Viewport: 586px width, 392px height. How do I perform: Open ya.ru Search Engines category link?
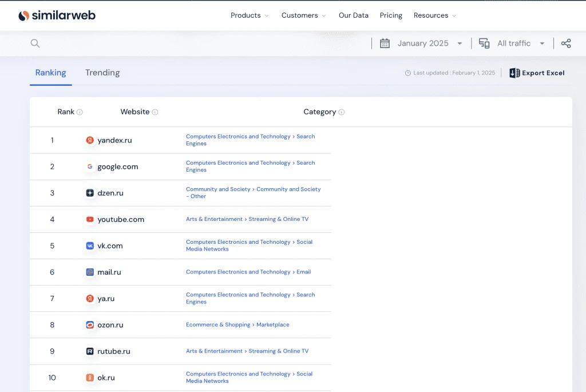251,299
